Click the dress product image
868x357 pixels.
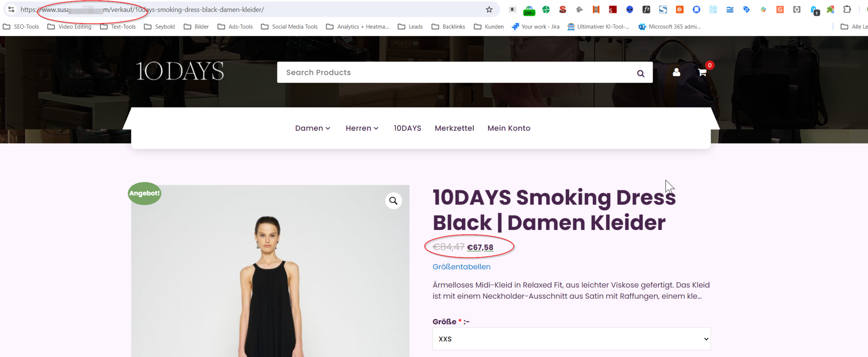(270, 271)
